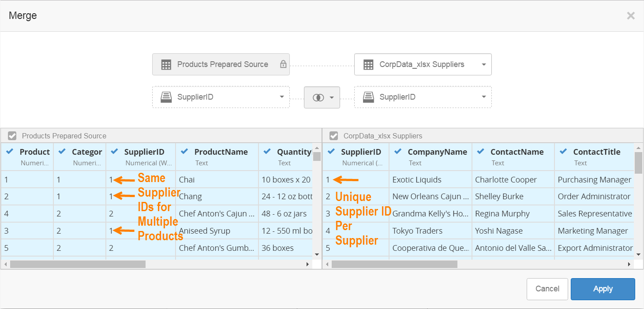Click the right table vertical scrollbar thumb
644x309 pixels.
(x=638, y=163)
